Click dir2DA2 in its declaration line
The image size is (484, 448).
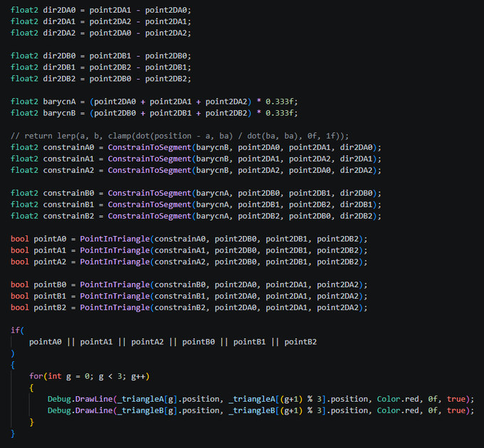click(59, 33)
